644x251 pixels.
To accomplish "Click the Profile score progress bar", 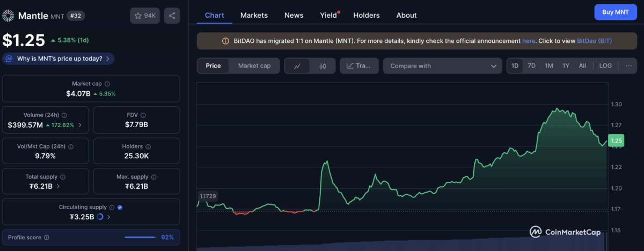I will coord(141,237).
